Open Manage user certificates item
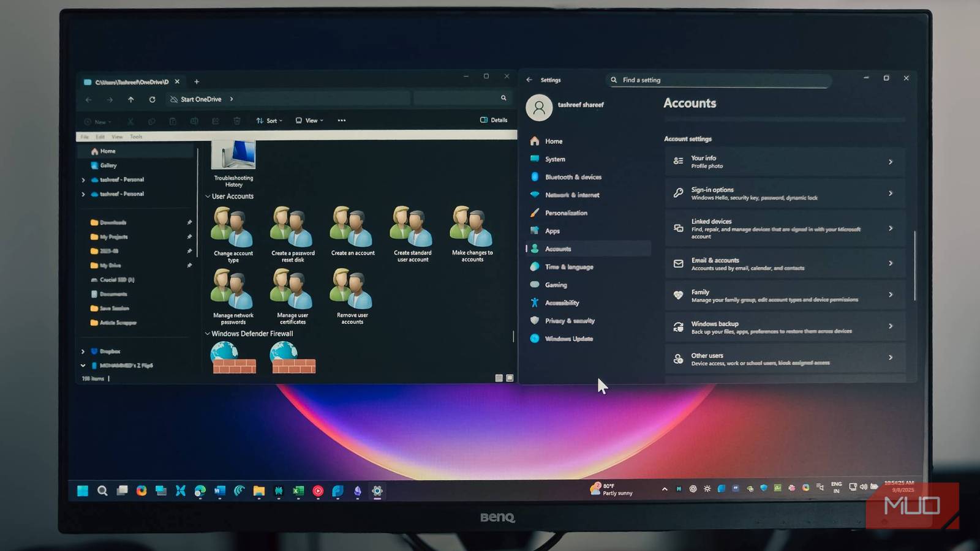The height and width of the screenshot is (551, 980). tap(293, 297)
